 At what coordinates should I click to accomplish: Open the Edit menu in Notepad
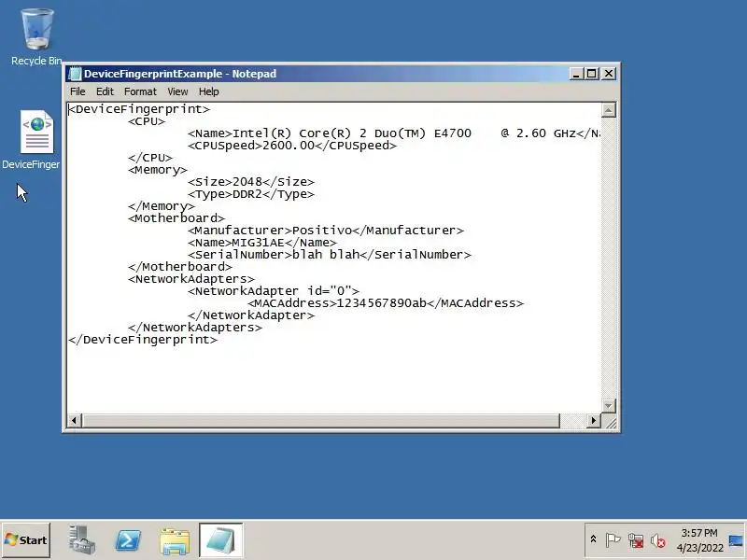point(105,91)
